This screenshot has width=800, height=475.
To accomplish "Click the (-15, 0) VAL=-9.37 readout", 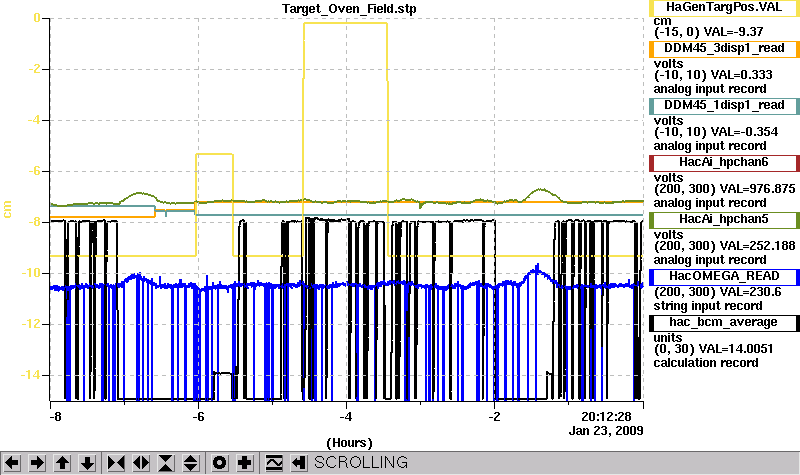I will [x=708, y=32].
